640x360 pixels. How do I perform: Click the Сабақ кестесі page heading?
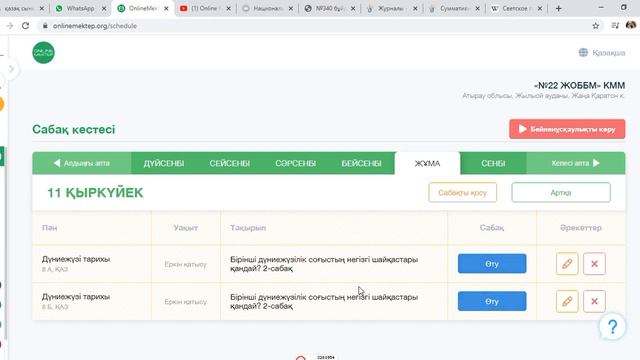coord(73,129)
